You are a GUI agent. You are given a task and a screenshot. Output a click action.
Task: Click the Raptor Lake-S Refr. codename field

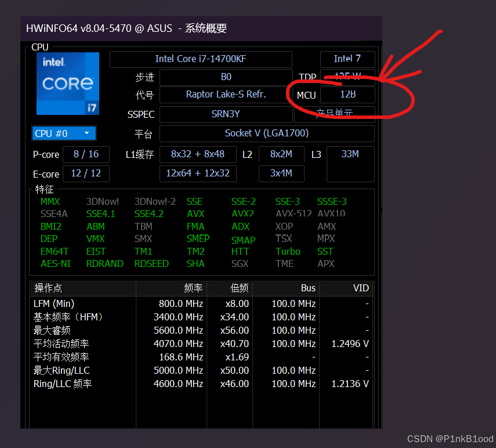[226, 95]
